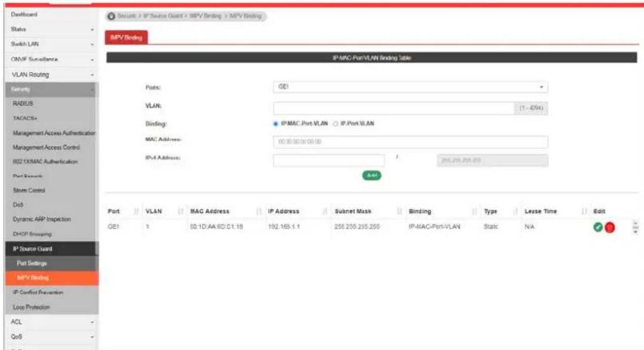Expand ONVIF Surveillance sidebar menu
Viewport: 644px width, 350px height.
51,60
